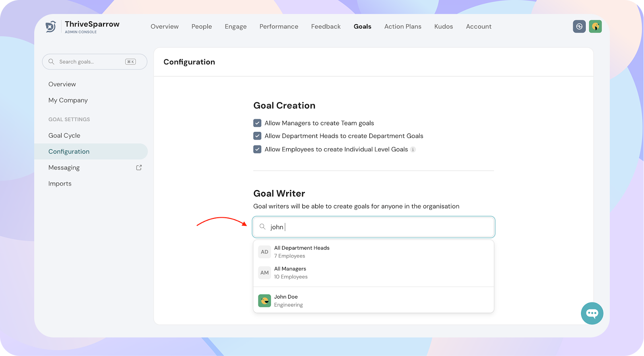Click the AM avatar badge
The height and width of the screenshot is (356, 644).
coord(264,273)
